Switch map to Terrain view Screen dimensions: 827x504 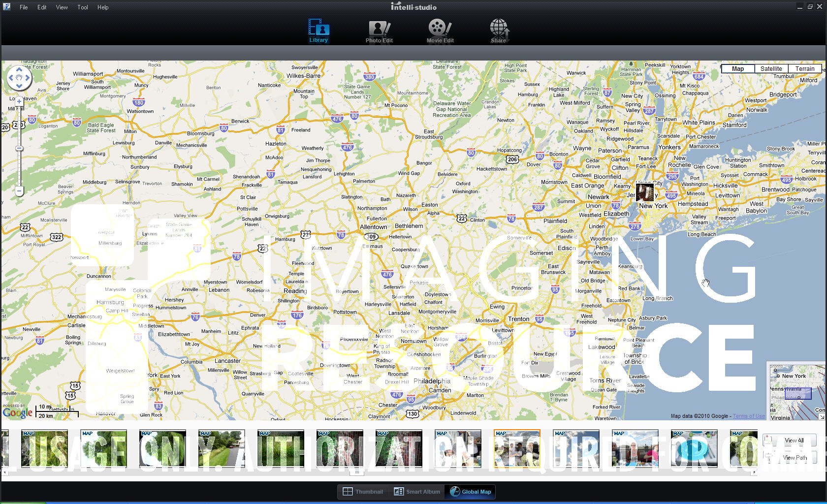click(804, 69)
